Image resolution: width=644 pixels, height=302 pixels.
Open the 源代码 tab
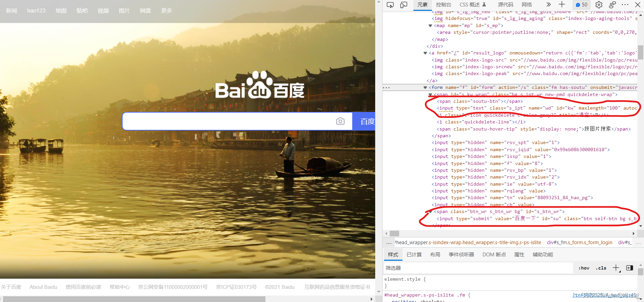[506, 5]
